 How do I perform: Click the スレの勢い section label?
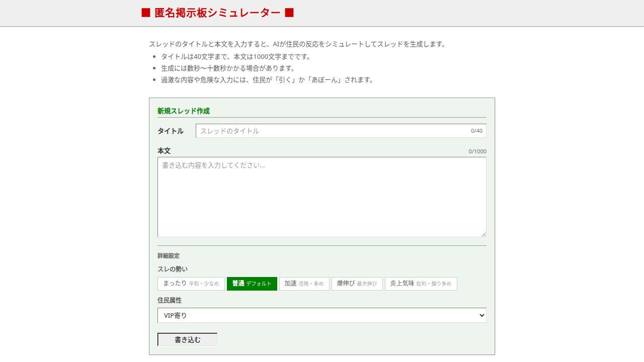[171, 269]
